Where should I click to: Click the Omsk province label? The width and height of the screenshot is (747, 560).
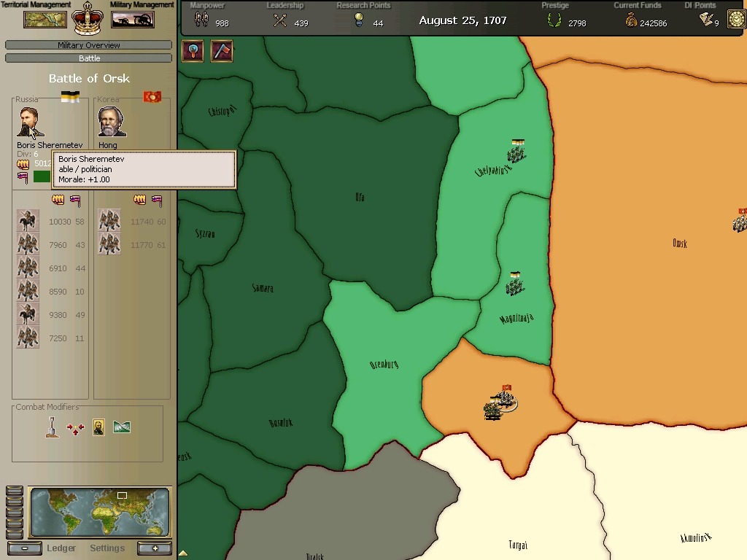coord(680,244)
